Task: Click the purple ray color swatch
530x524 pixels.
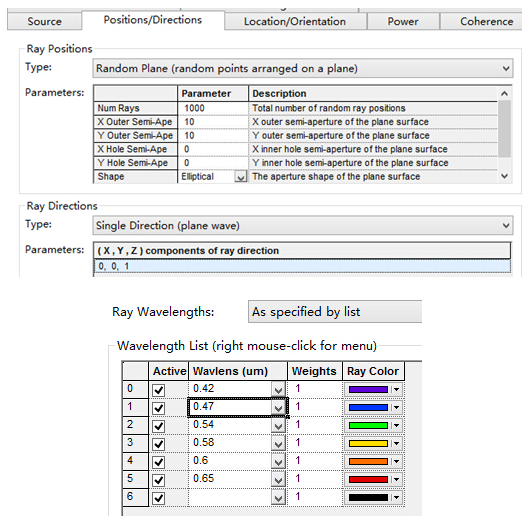Action: click(368, 389)
